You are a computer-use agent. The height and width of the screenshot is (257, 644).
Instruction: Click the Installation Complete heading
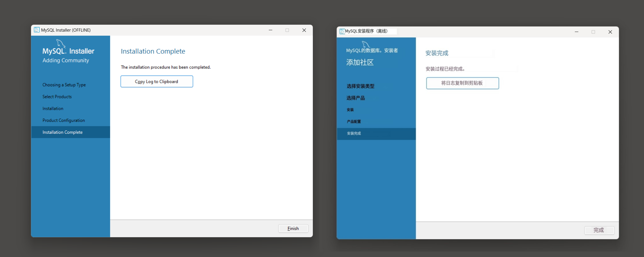(x=153, y=51)
